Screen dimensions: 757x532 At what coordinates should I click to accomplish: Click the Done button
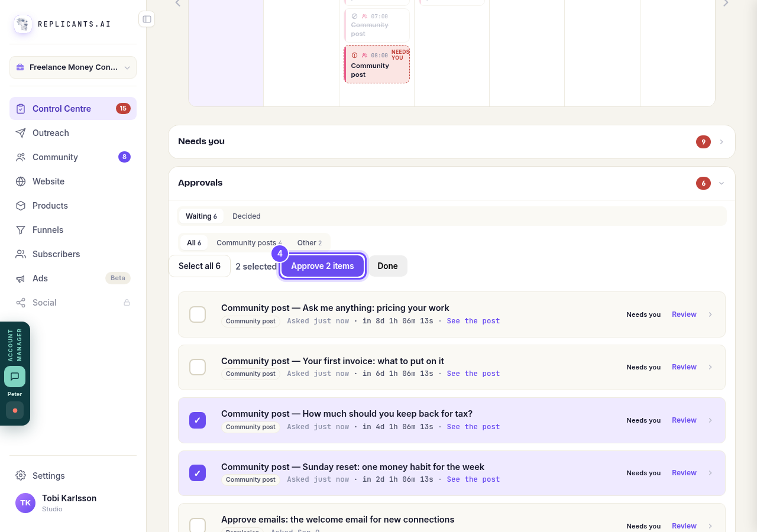[387, 266]
